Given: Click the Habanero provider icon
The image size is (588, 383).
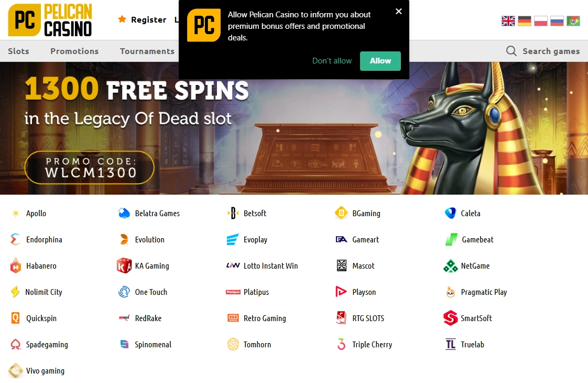Looking at the screenshot, I should 15,265.
